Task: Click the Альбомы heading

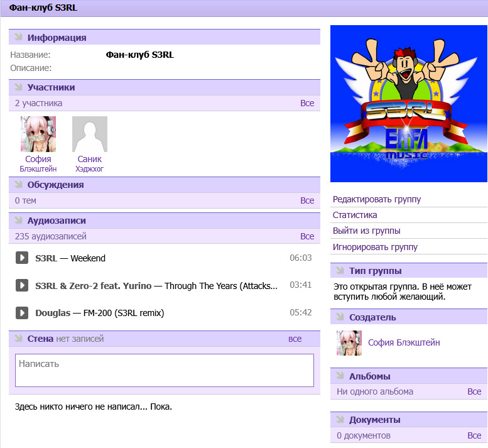Action: pyautogui.click(x=370, y=376)
